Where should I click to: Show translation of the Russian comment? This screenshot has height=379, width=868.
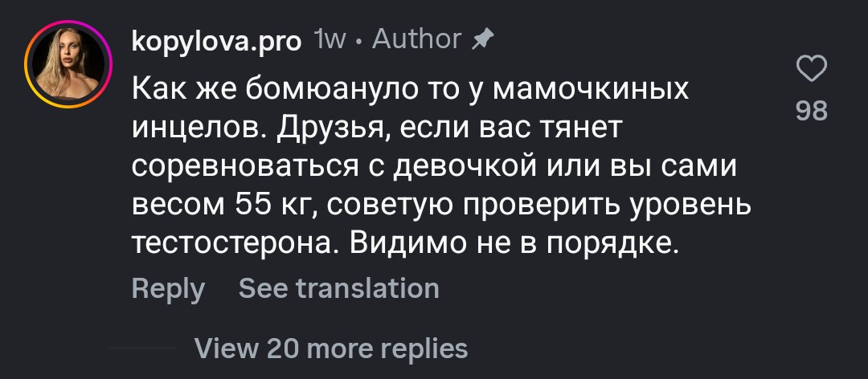click(339, 288)
